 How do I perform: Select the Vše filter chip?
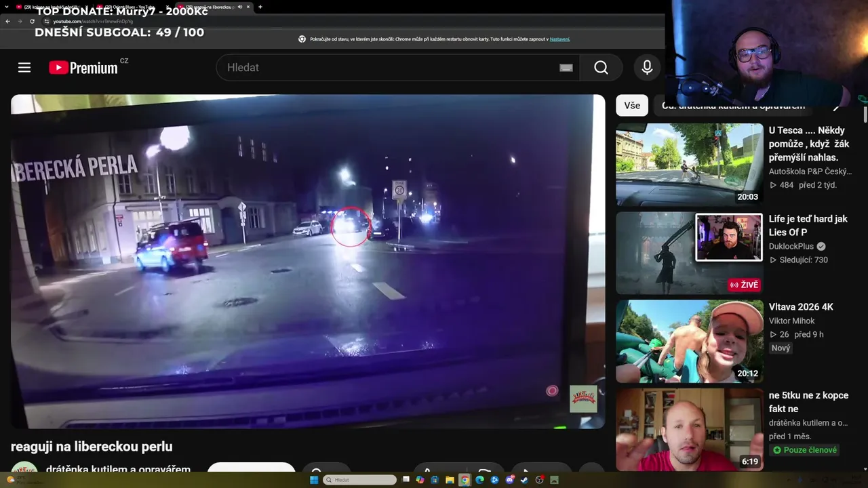(632, 106)
